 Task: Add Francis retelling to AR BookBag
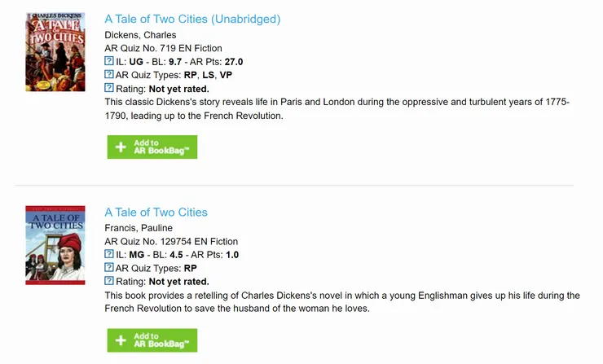click(x=152, y=340)
